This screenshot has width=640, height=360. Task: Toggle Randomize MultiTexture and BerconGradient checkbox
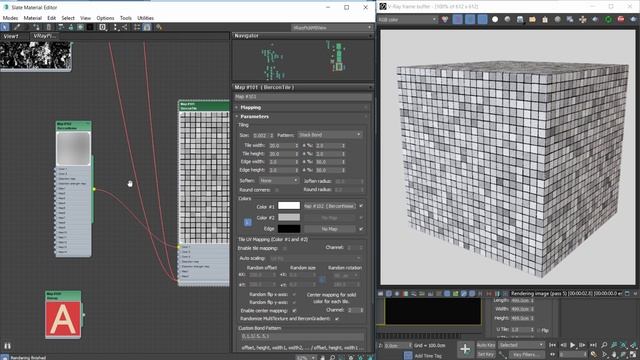(x=337, y=318)
